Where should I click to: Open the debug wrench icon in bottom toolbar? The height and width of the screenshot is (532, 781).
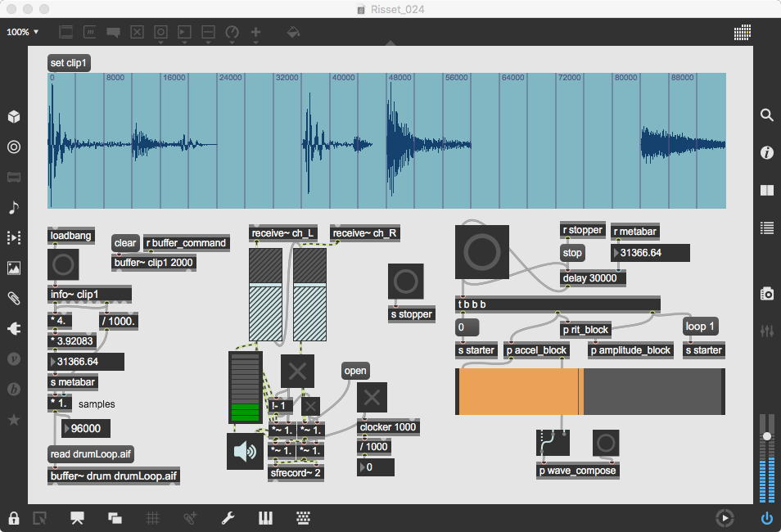229,517
